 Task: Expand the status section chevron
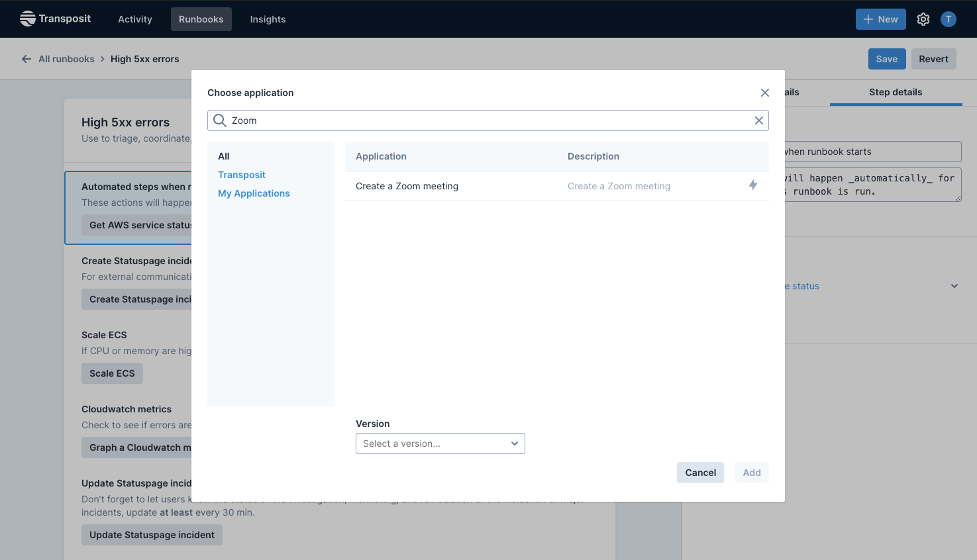tap(954, 286)
